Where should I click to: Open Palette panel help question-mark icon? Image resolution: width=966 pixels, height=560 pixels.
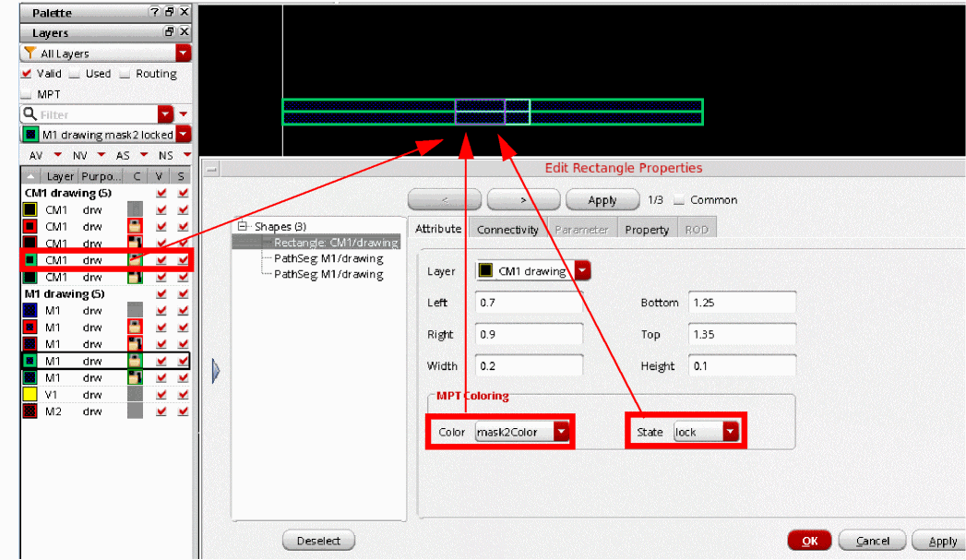155,12
